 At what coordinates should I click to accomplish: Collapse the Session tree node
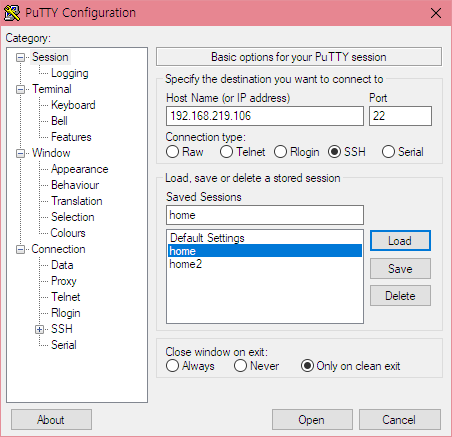click(21, 57)
